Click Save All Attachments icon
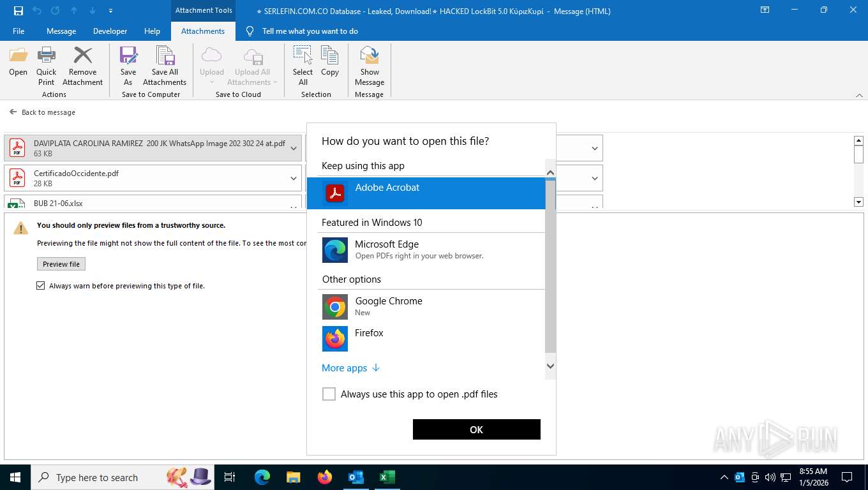The width and height of the screenshot is (868, 490). pos(165,66)
